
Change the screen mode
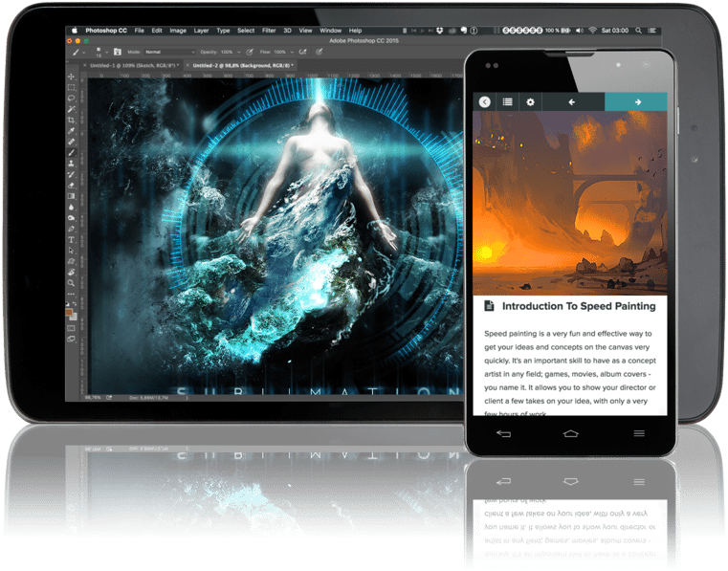click(x=71, y=340)
